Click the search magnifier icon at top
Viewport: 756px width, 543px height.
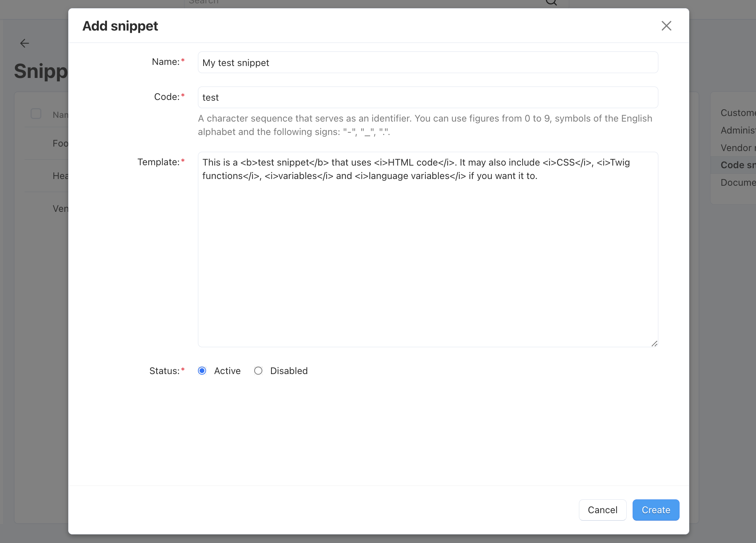point(551,2)
